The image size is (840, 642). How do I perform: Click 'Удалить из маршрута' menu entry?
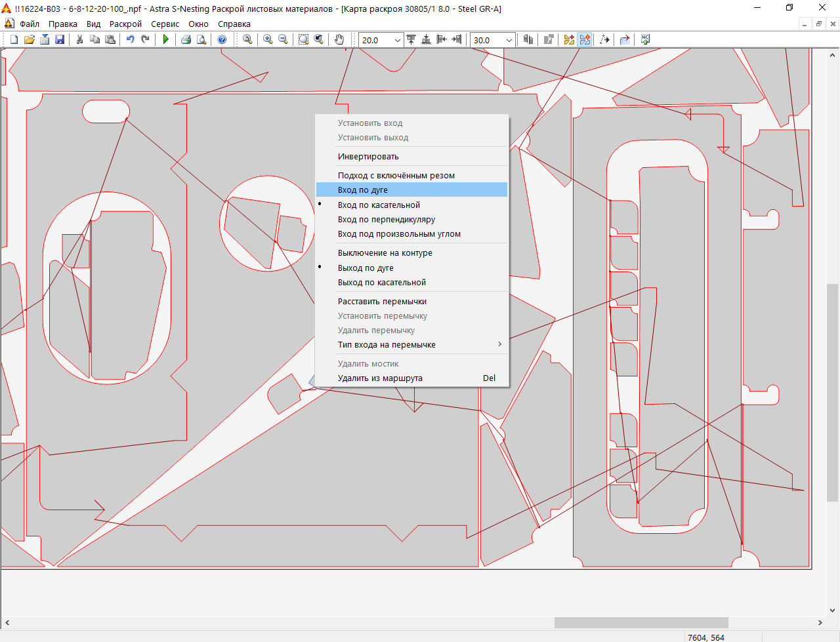pyautogui.click(x=380, y=378)
